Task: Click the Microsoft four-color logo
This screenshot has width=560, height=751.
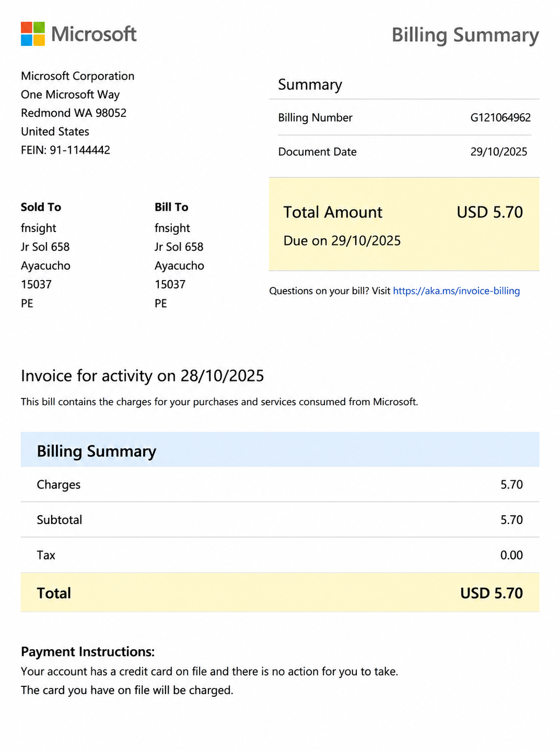Action: point(33,34)
